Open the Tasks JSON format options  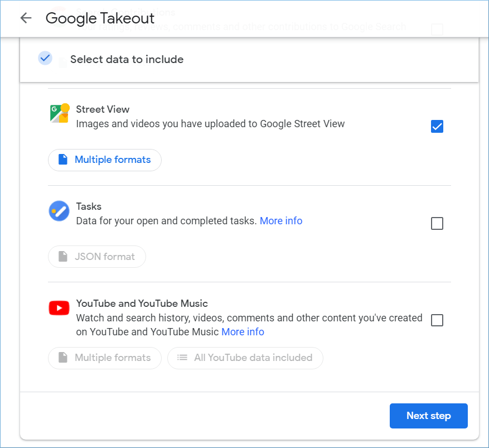coord(97,257)
